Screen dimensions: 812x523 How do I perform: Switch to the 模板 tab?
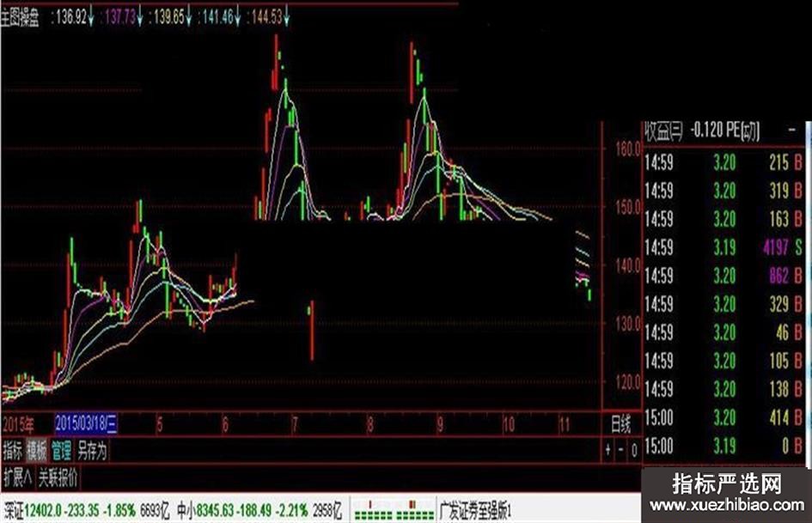coord(37,451)
